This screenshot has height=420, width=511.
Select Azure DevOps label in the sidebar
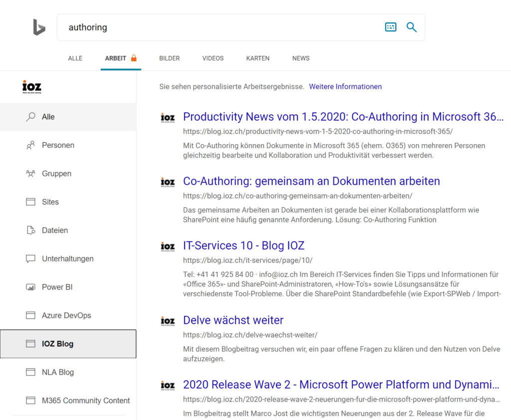coord(66,316)
